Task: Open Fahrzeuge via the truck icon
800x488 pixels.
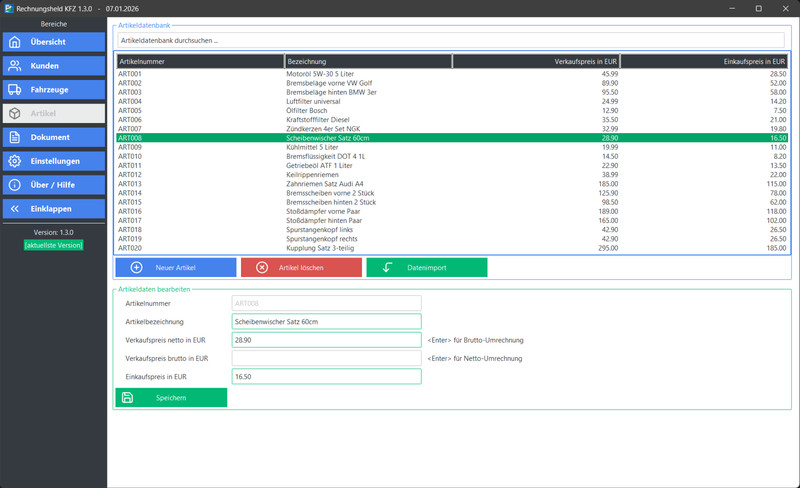Action: coord(15,90)
